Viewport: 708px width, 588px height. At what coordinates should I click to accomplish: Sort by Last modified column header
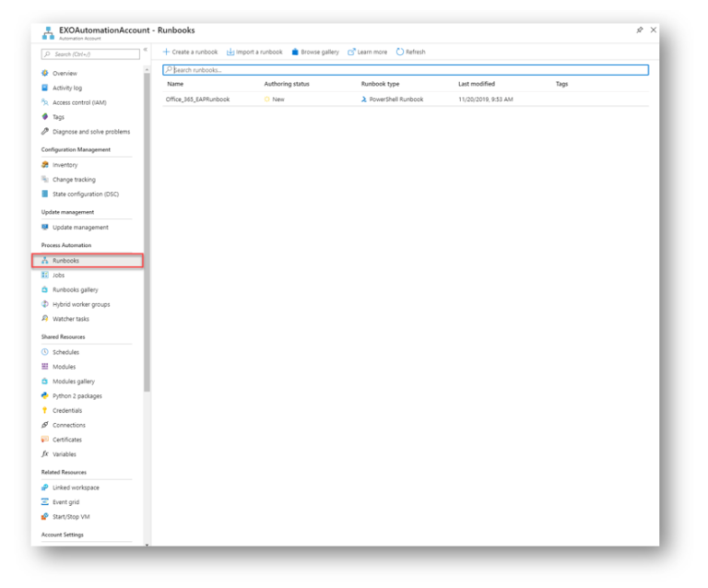point(477,84)
